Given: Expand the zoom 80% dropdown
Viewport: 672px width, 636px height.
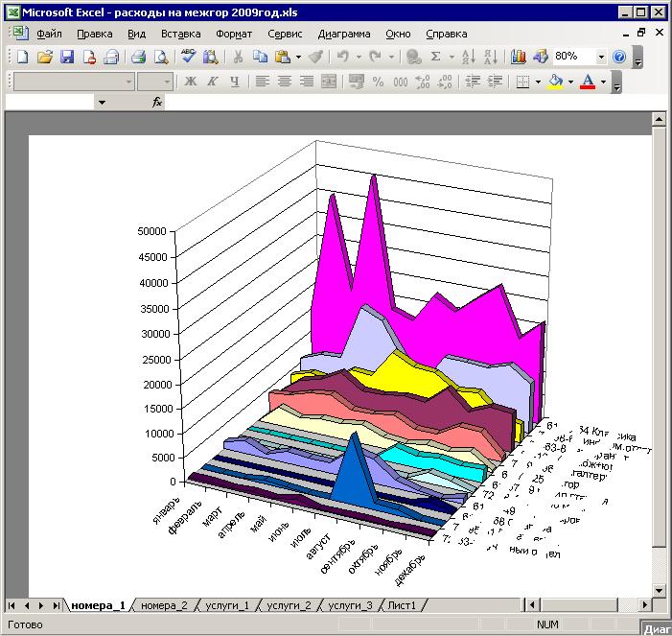Looking at the screenshot, I should [601, 57].
